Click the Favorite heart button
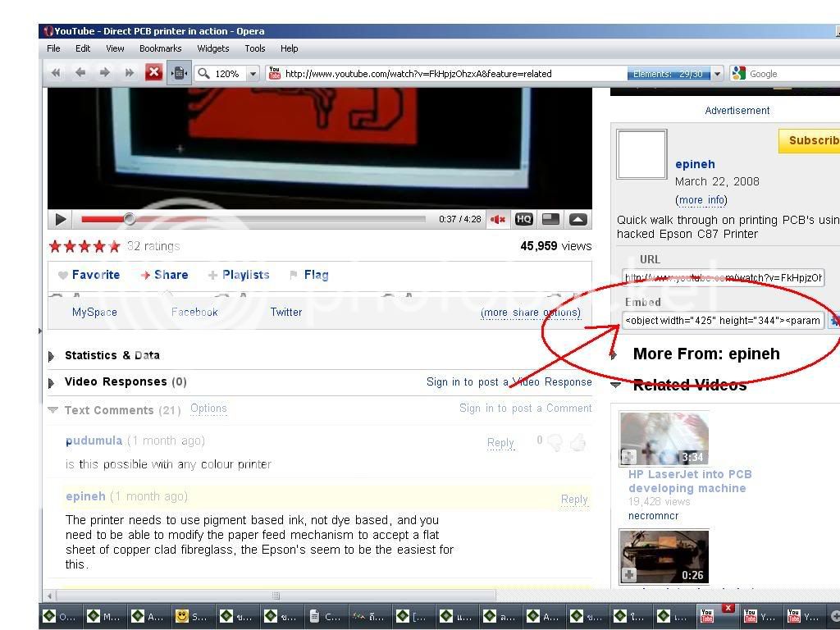Viewport: 840px width, 630px height. point(89,275)
